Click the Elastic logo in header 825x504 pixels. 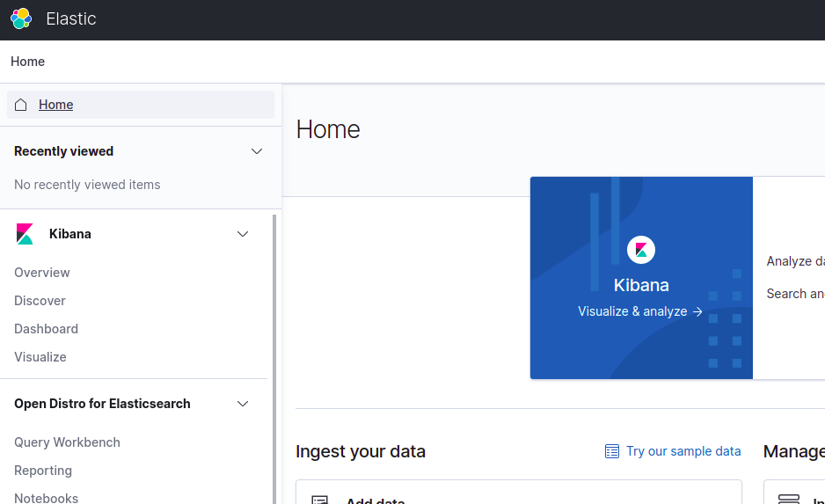[x=21, y=19]
